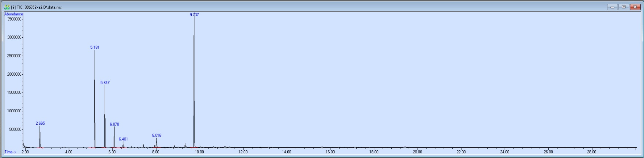Screen dimensions: 644x158
Task: Click the Time--> axis label
Action: (10, 152)
